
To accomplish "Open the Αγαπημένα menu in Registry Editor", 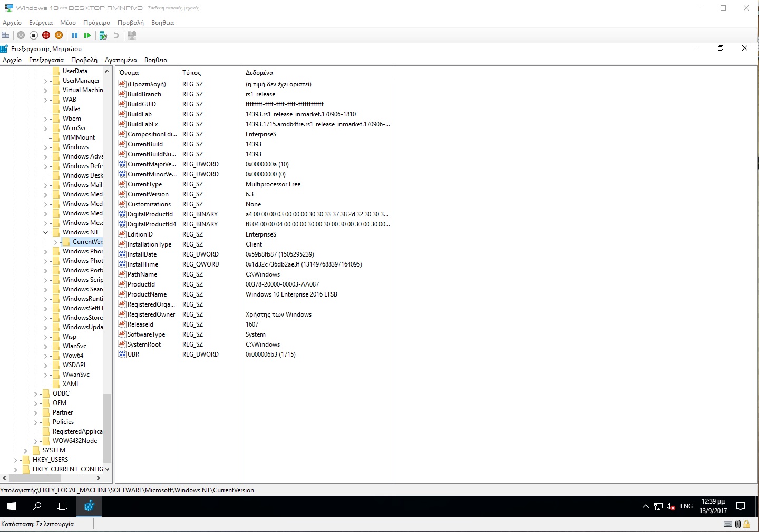I will (x=121, y=60).
